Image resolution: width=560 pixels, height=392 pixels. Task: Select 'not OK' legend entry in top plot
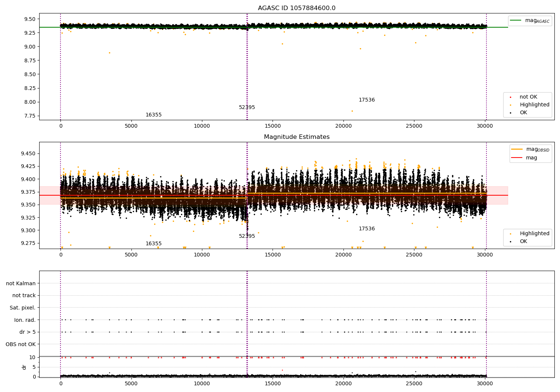click(x=528, y=97)
